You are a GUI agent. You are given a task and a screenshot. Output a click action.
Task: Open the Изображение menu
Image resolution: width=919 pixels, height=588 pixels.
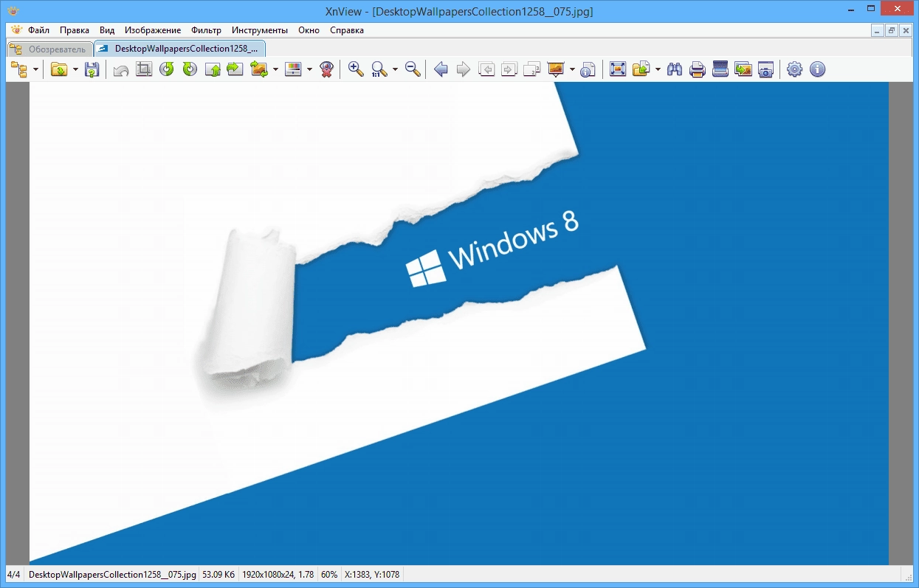pyautogui.click(x=153, y=30)
